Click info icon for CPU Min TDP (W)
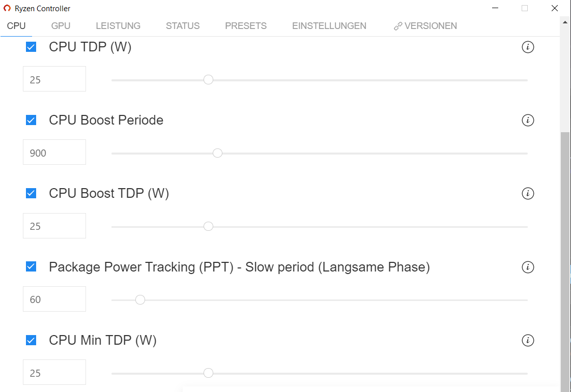The height and width of the screenshot is (392, 571). click(x=528, y=341)
